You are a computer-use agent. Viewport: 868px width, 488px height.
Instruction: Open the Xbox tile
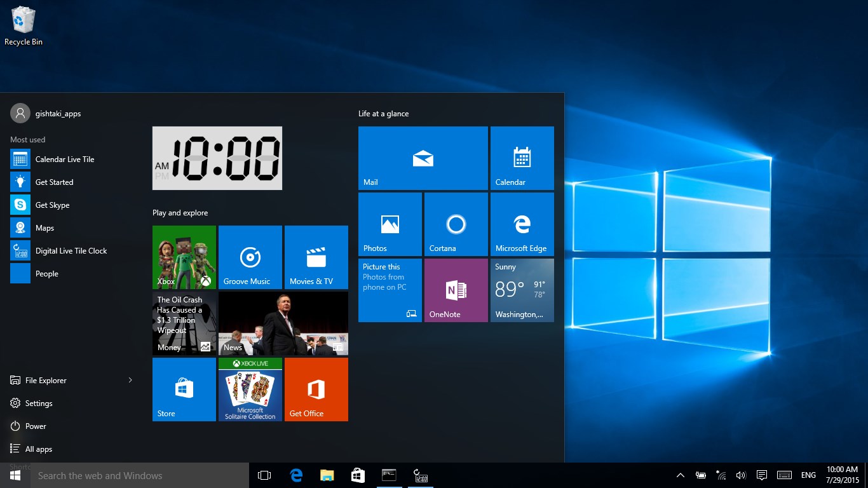[x=184, y=257]
